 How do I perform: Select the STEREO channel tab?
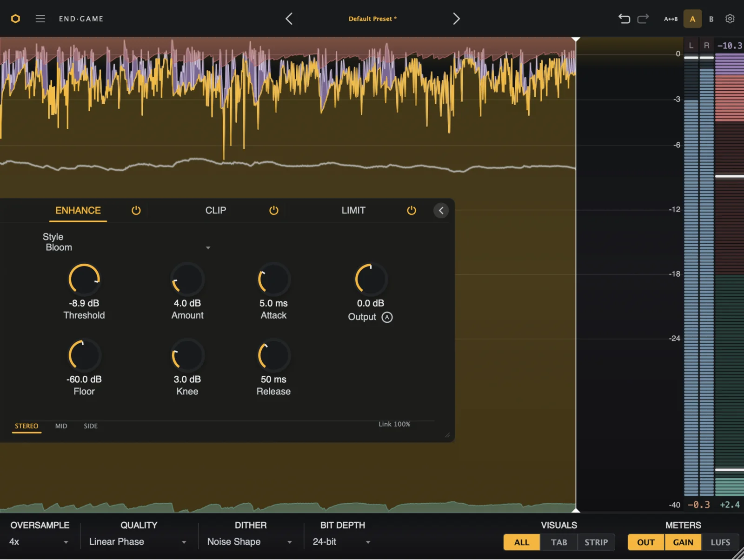click(x=27, y=426)
